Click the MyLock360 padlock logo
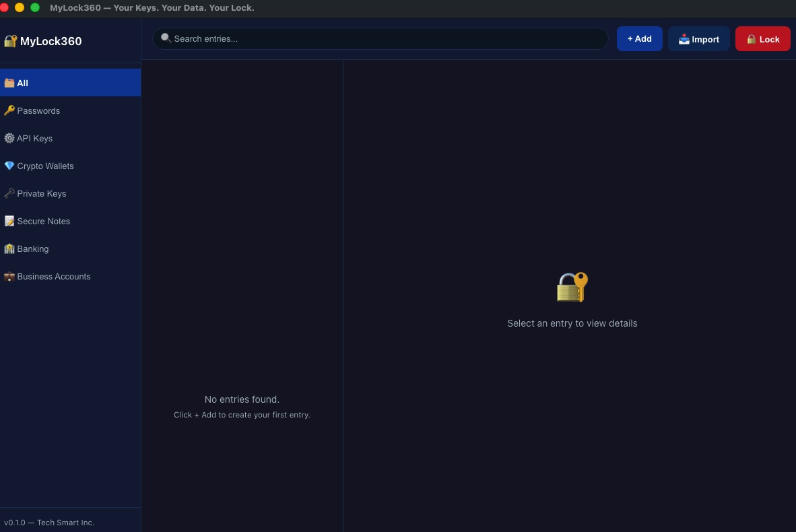 pyautogui.click(x=11, y=40)
